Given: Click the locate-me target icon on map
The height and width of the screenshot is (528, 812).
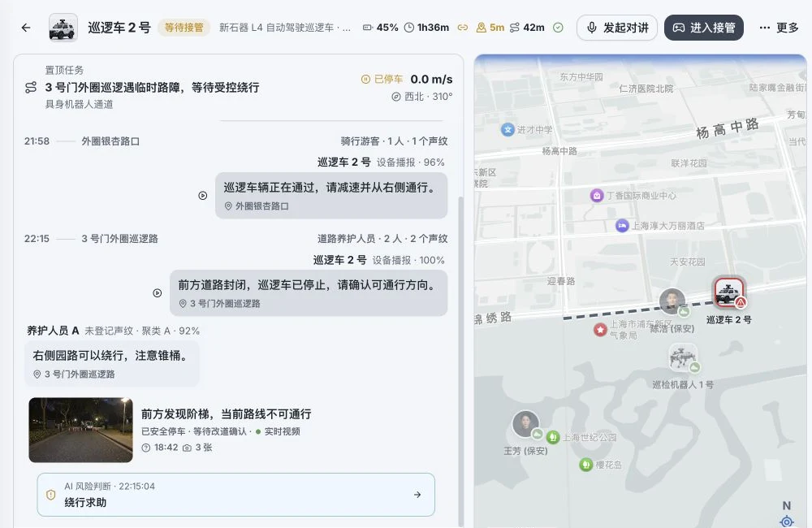Looking at the screenshot, I should (787, 522).
